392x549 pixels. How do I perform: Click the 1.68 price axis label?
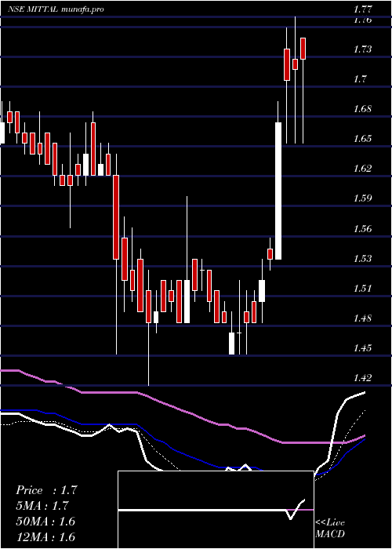[x=362, y=109]
